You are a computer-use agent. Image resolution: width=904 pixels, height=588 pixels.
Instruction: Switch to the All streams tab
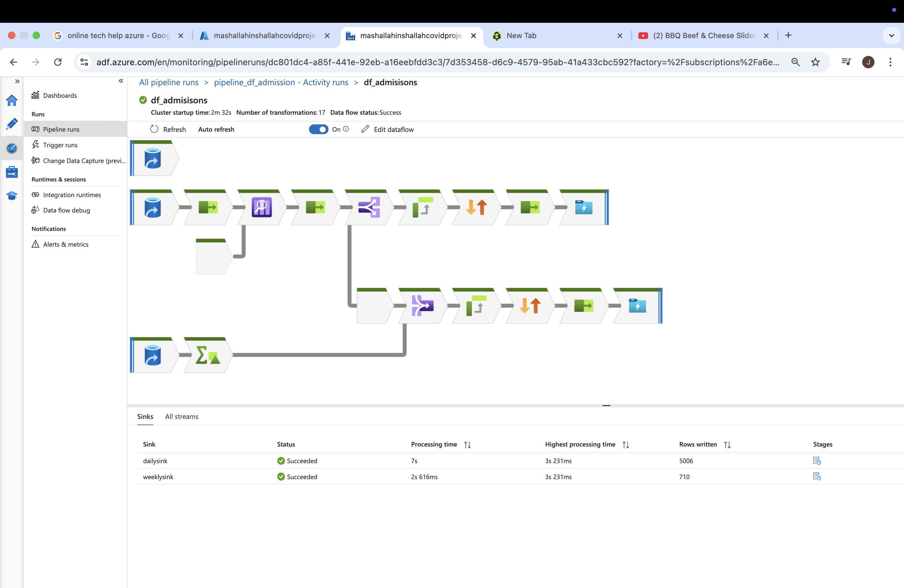point(181,417)
